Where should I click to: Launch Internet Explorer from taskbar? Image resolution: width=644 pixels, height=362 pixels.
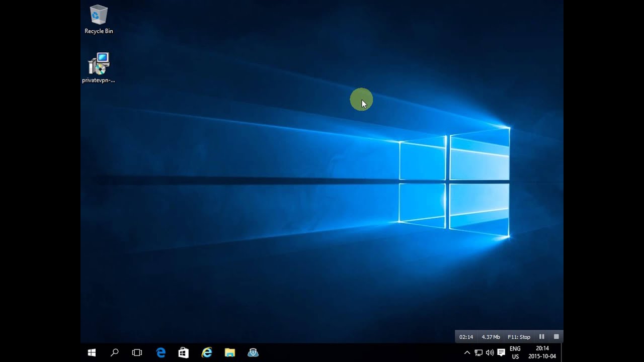pos(207,353)
